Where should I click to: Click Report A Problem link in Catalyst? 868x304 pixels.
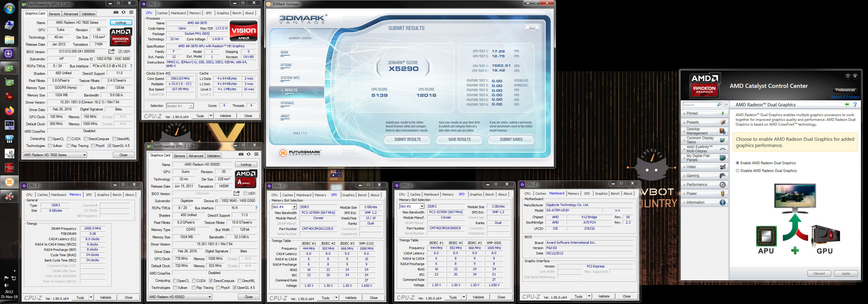pyautogui.click(x=845, y=97)
